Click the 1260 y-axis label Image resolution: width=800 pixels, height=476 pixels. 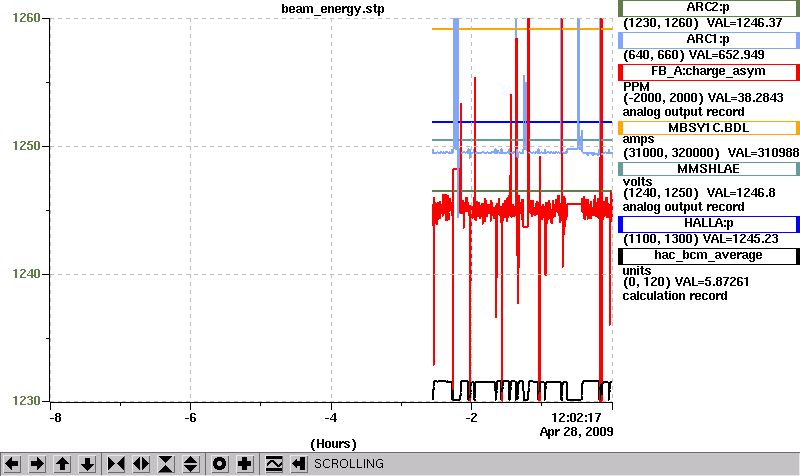pyautogui.click(x=26, y=18)
